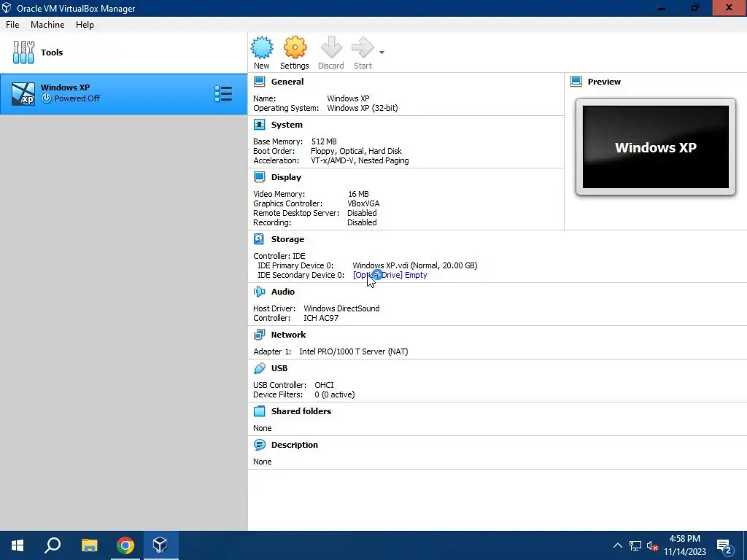Click Intel PRO/1000 T Server (NAT) text
The height and width of the screenshot is (560, 747).
[354, 351]
